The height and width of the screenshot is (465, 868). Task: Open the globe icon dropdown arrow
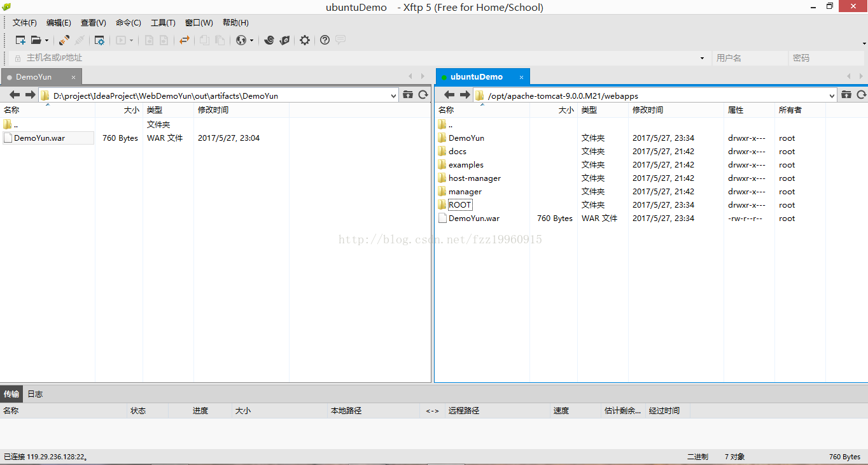click(251, 40)
